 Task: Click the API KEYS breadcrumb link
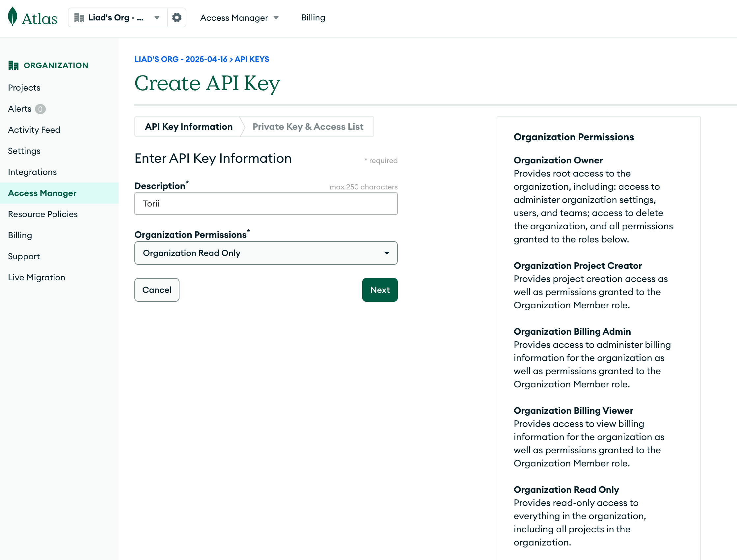(252, 59)
